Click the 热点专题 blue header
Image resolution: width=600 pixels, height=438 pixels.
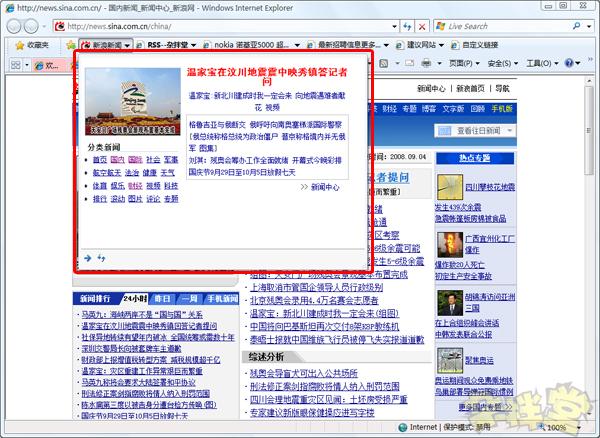tap(475, 158)
